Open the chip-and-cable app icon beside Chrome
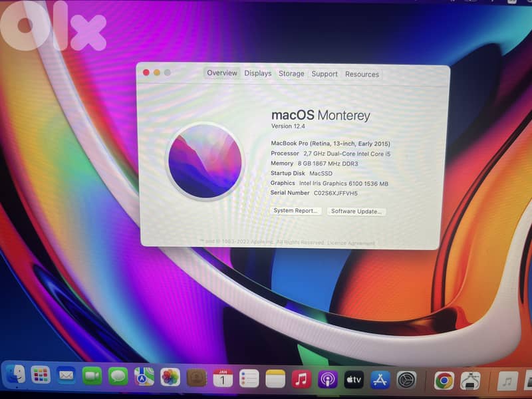Screen dimensions: 532x399 [470, 381]
